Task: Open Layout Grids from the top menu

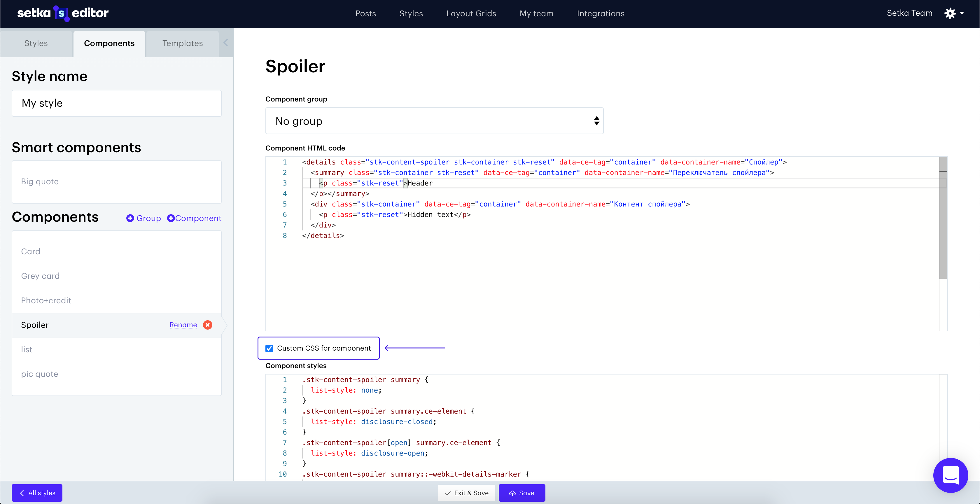Action: tap(471, 13)
